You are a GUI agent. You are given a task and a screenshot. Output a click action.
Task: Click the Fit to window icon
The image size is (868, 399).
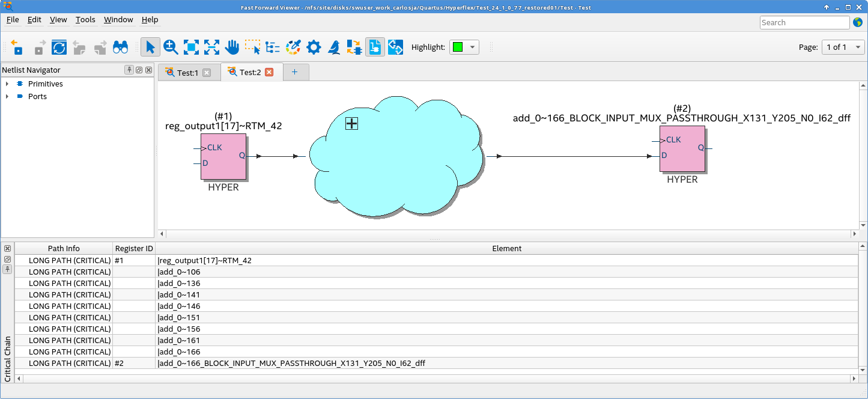[x=191, y=47]
